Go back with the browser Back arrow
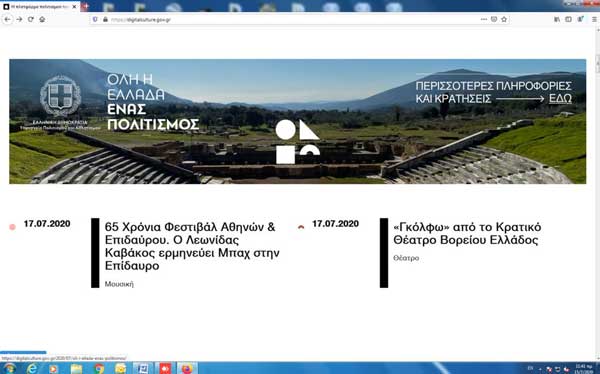The width and height of the screenshot is (600, 374). coord(7,20)
